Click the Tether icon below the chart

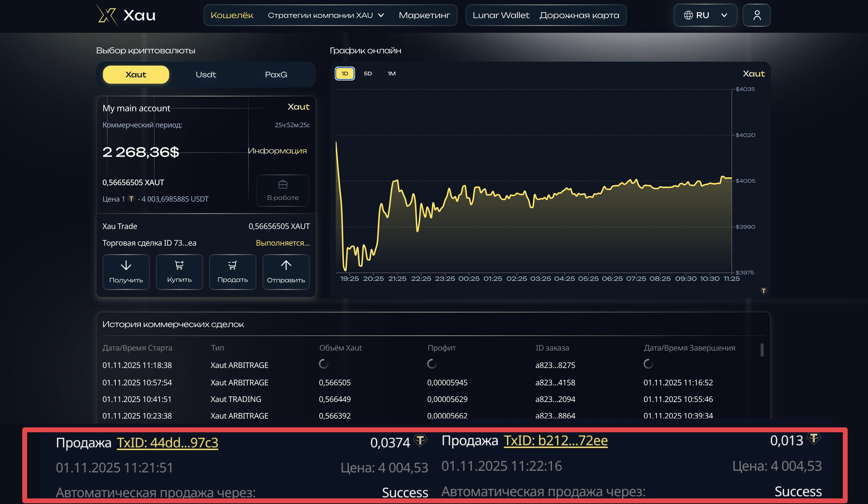point(763,291)
